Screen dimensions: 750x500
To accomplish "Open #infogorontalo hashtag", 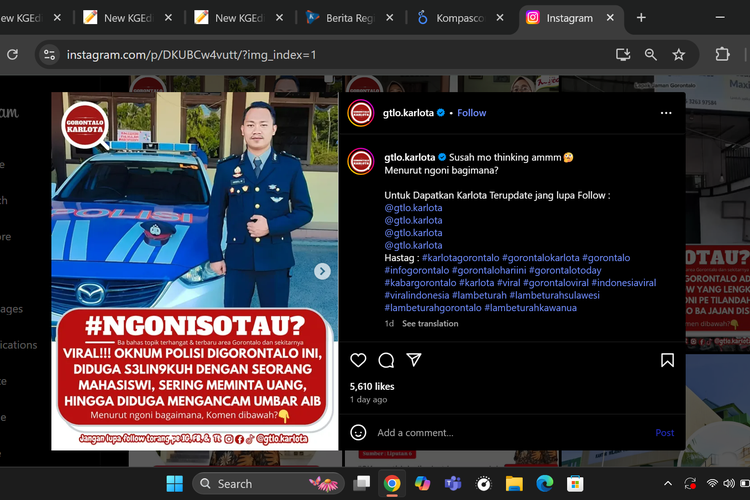I will click(x=417, y=270).
